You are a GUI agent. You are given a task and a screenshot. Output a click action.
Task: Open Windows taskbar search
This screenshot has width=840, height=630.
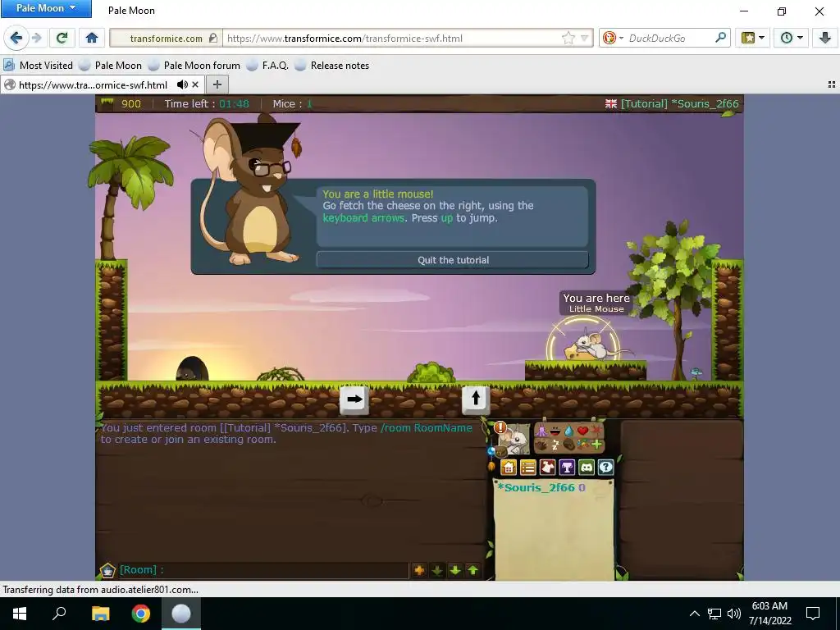click(x=59, y=614)
